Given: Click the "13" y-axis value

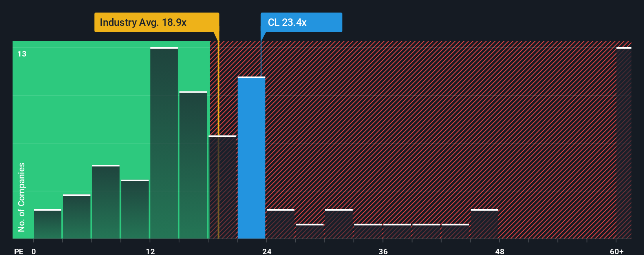Looking at the screenshot, I should click(22, 54).
